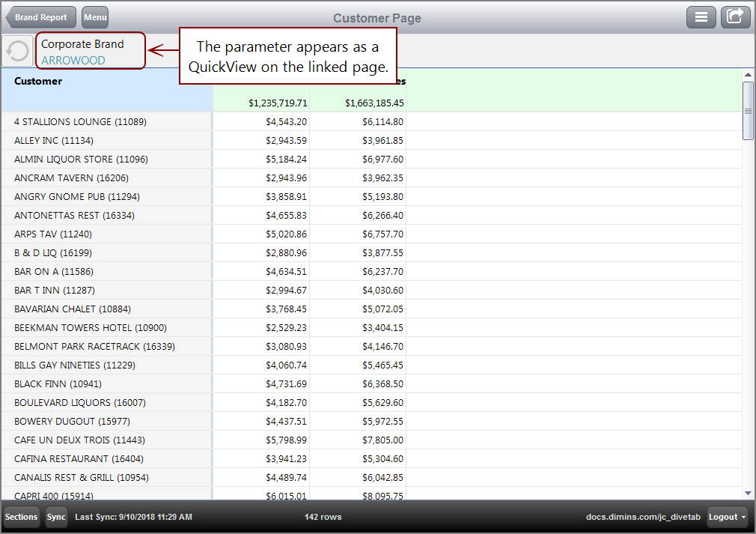The image size is (756, 534).
Task: Open the Menu button
Action: tap(94, 16)
